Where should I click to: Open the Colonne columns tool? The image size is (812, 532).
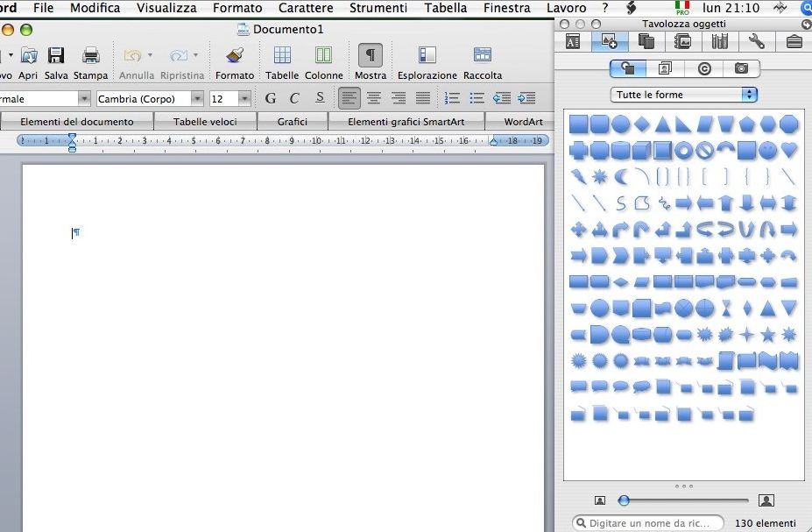[323, 55]
